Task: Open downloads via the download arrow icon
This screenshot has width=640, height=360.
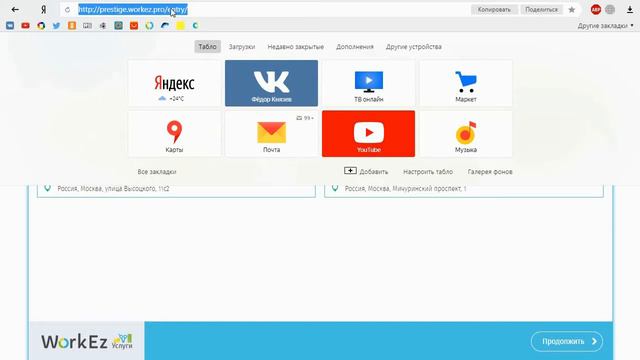Action: (630, 9)
